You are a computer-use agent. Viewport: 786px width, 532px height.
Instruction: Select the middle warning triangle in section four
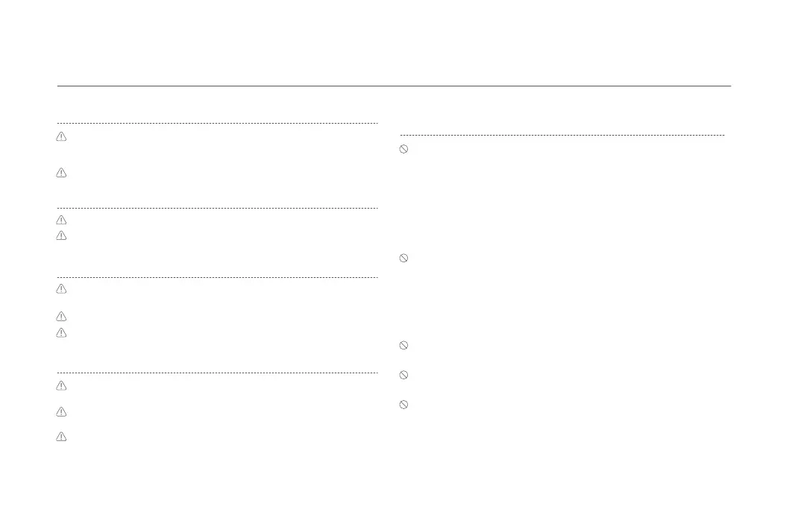(62, 412)
